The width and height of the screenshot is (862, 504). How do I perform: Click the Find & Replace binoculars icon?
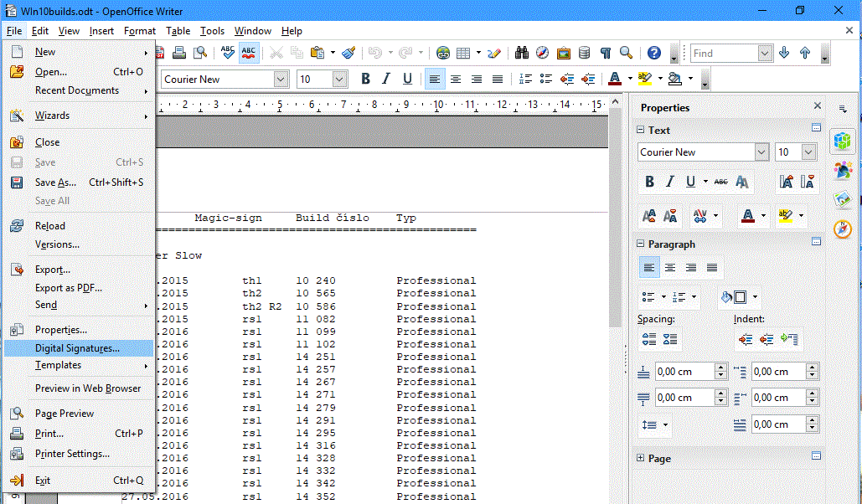521,53
